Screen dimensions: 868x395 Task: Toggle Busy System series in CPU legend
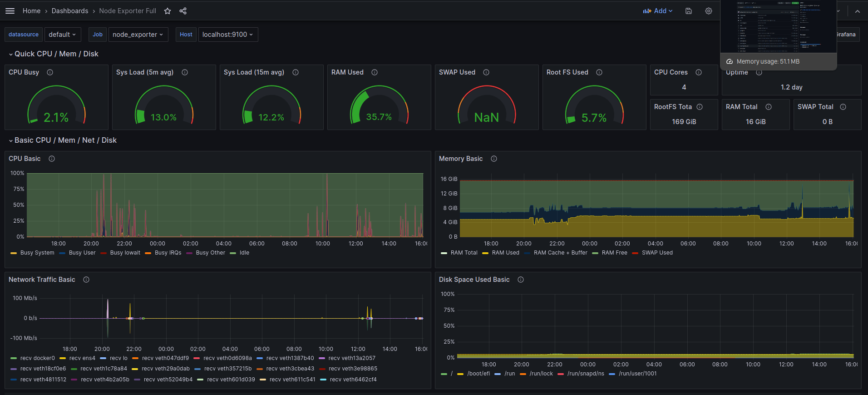point(37,253)
